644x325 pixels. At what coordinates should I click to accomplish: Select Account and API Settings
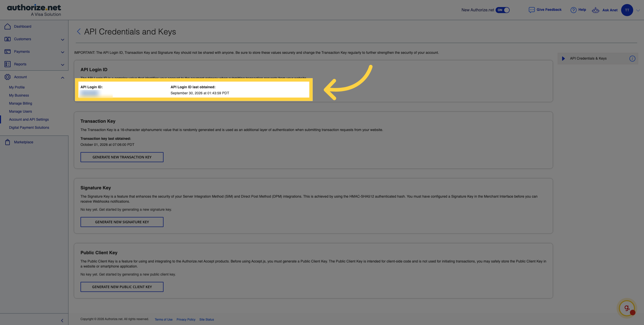coord(29,119)
